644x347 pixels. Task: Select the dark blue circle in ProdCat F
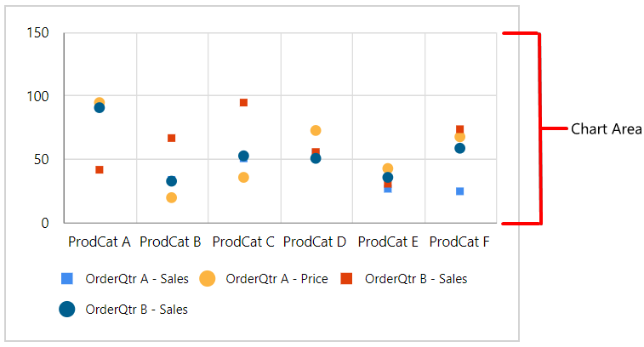(x=460, y=148)
